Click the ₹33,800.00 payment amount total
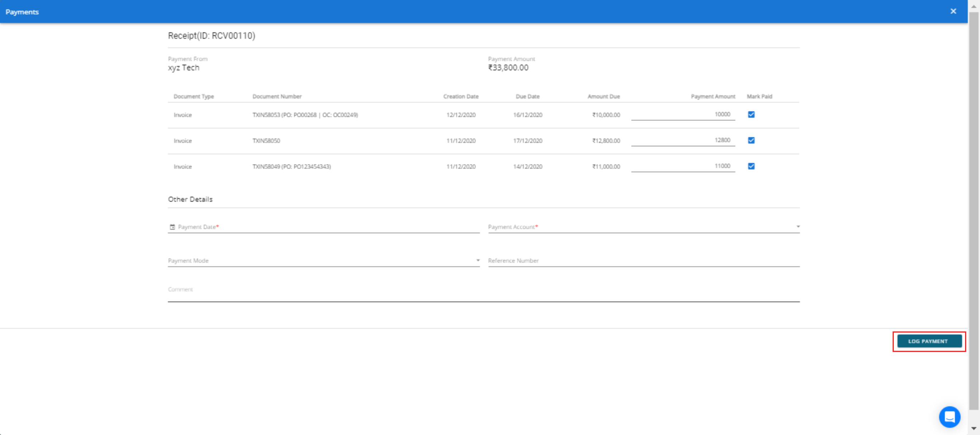Screen dimensions: 980x435 [x=508, y=68]
